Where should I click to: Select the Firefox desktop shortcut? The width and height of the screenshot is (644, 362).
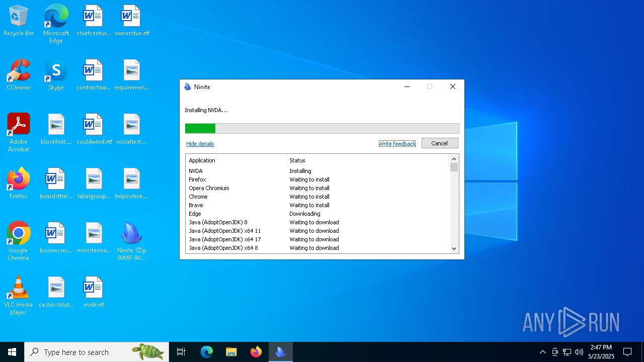tap(19, 184)
